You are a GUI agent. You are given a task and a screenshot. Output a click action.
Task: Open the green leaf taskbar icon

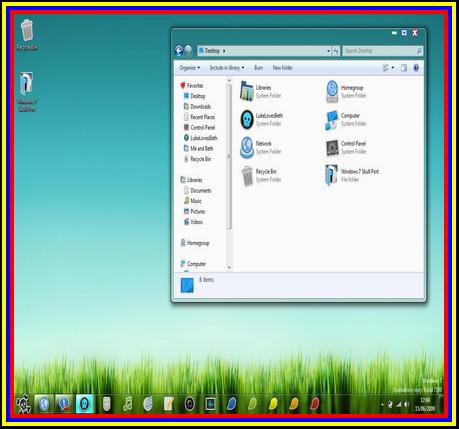tap(252, 404)
